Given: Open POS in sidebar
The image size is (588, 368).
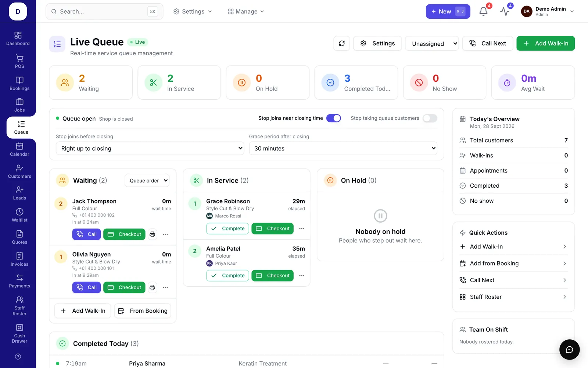Looking at the screenshot, I should click(19, 61).
